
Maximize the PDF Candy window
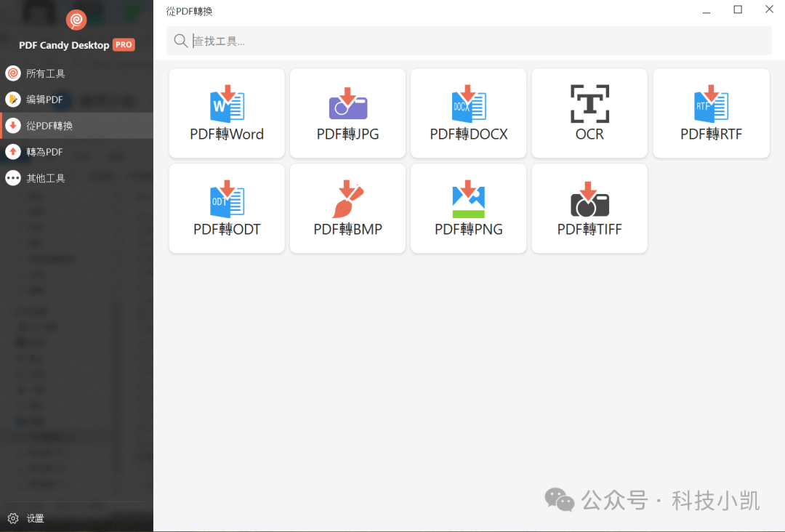[738, 9]
